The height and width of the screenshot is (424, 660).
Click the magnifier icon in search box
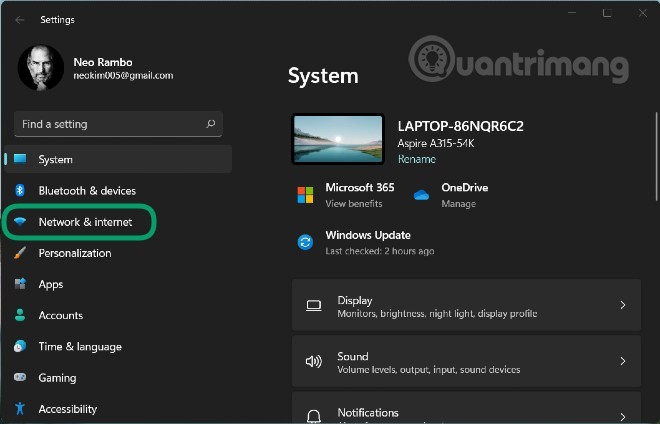click(x=210, y=124)
